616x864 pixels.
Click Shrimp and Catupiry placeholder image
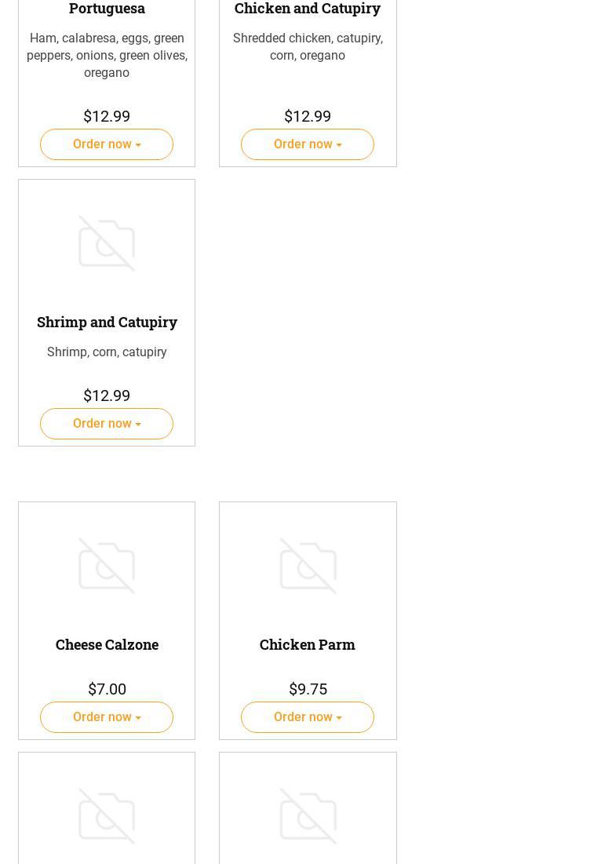click(x=107, y=244)
